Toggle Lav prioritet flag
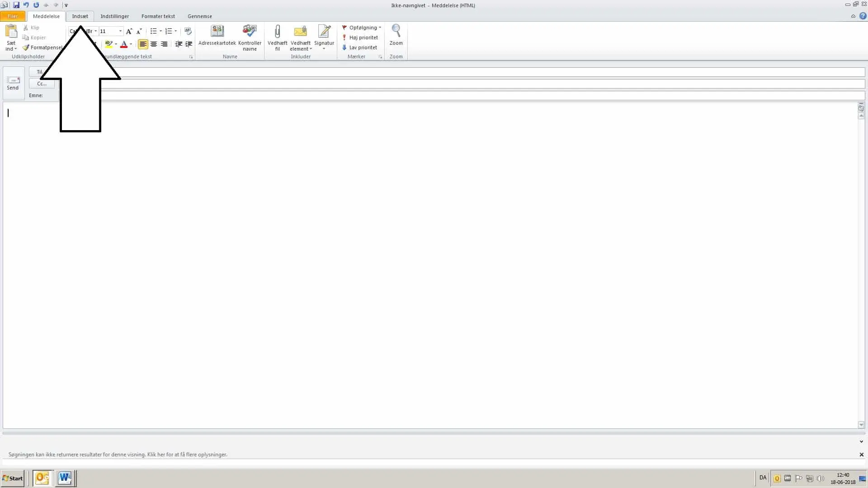This screenshot has height=488, width=868. pos(359,47)
